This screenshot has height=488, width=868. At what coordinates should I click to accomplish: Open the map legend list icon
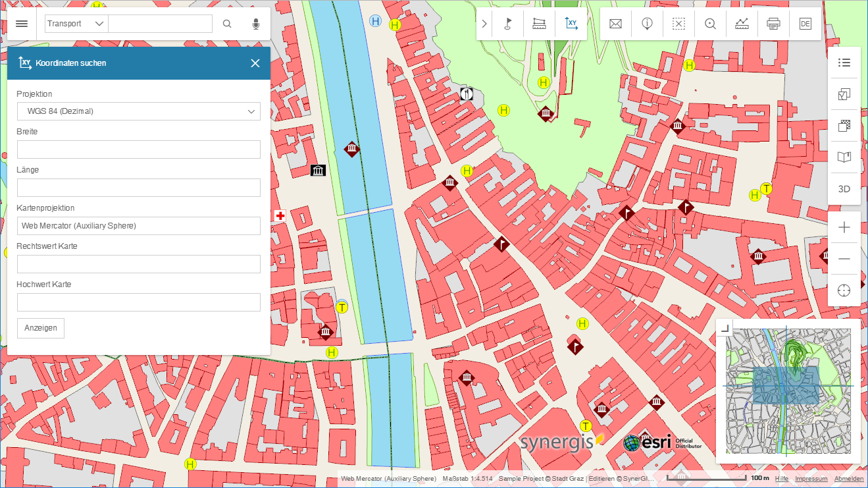844,63
